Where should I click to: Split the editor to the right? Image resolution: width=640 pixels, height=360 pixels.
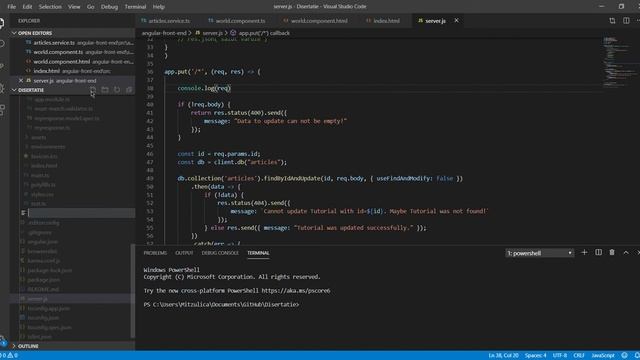tap(626, 20)
